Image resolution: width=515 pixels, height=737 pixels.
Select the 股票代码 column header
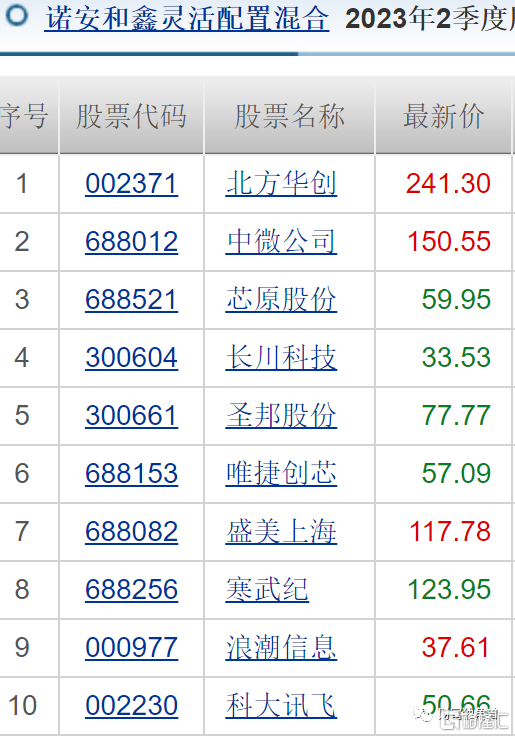pyautogui.click(x=132, y=116)
